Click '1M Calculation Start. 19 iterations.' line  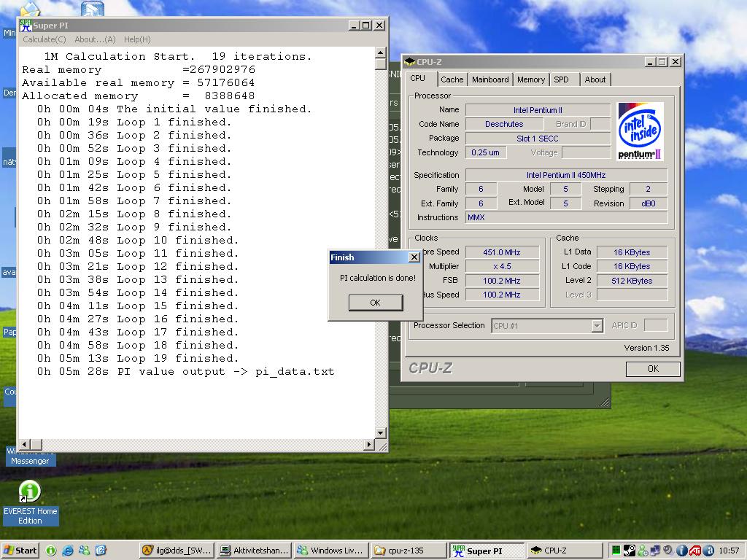[178, 56]
